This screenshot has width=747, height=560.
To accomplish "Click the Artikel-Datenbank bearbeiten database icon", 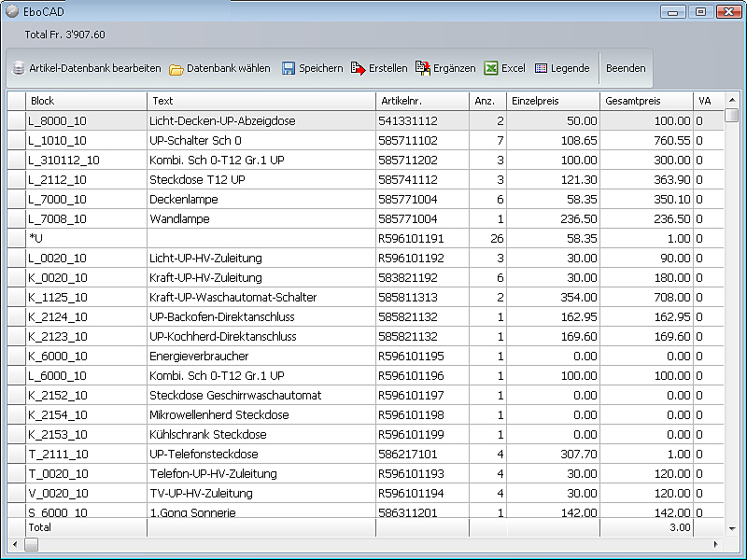I will [19, 68].
